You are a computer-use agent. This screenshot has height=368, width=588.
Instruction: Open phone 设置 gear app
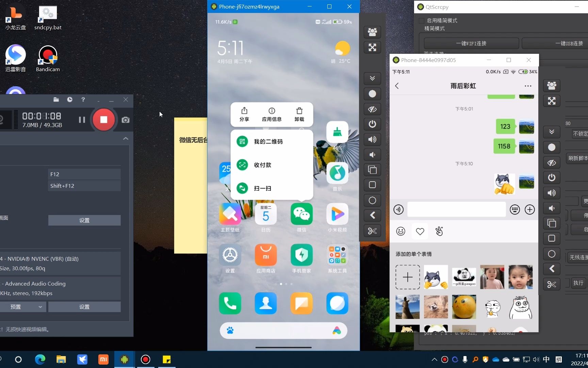(x=230, y=255)
